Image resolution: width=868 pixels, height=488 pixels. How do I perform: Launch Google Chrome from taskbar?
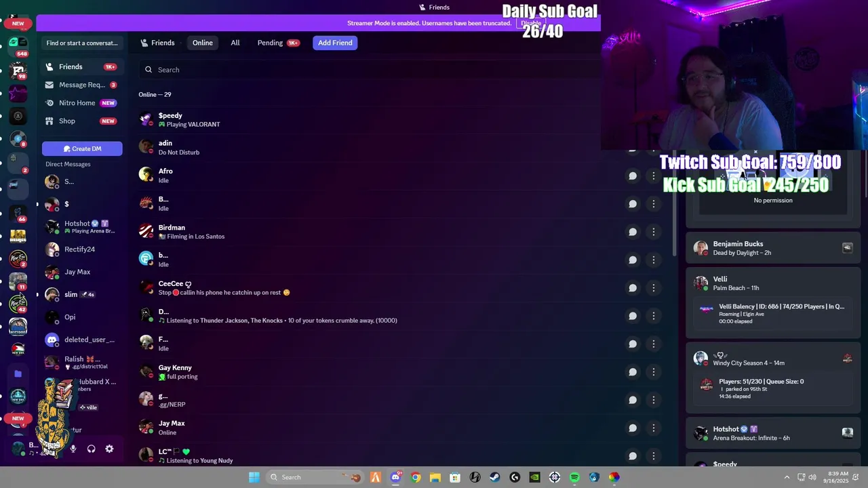point(416,477)
